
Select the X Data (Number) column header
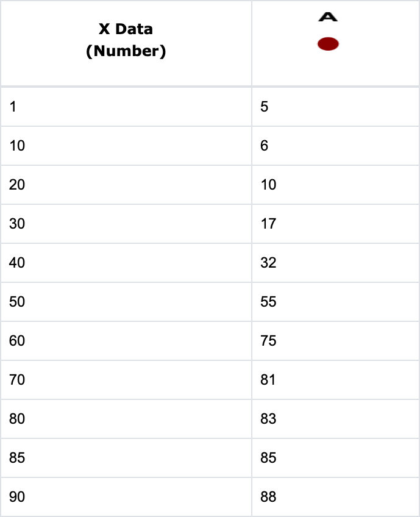[x=126, y=40]
